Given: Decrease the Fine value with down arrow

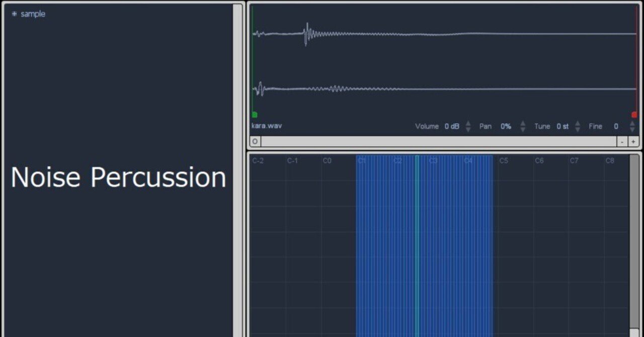Looking at the screenshot, I should click(632, 129).
